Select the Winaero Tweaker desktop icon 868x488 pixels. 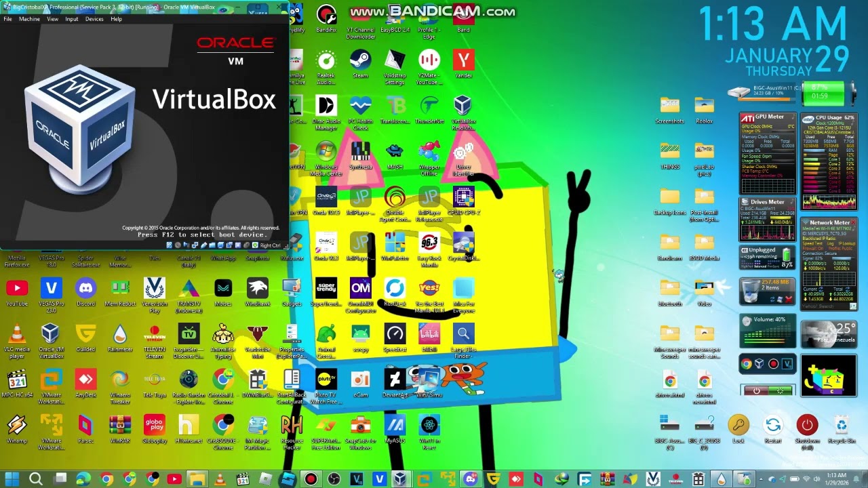pos(120,386)
